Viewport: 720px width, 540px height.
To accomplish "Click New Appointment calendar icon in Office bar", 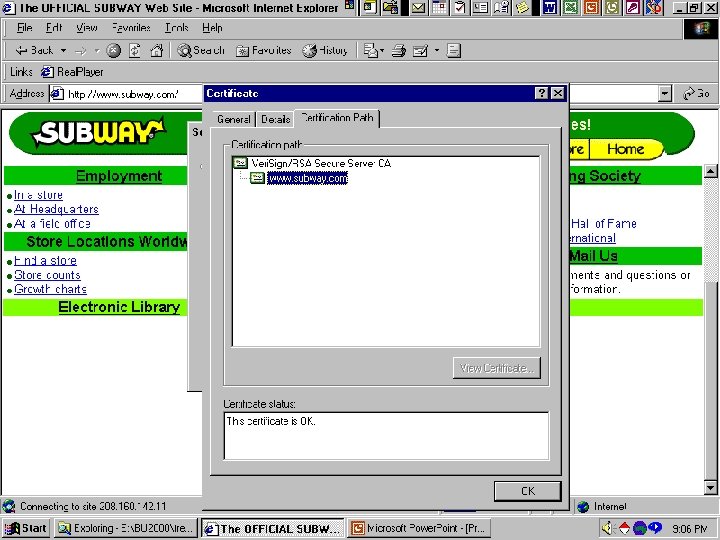I will click(439, 7).
